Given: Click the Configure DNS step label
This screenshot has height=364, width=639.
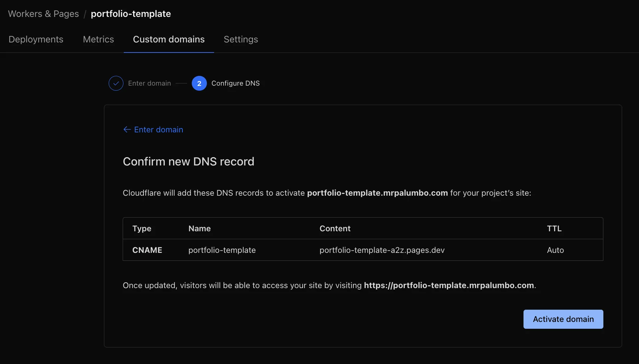Looking at the screenshot, I should click(235, 83).
